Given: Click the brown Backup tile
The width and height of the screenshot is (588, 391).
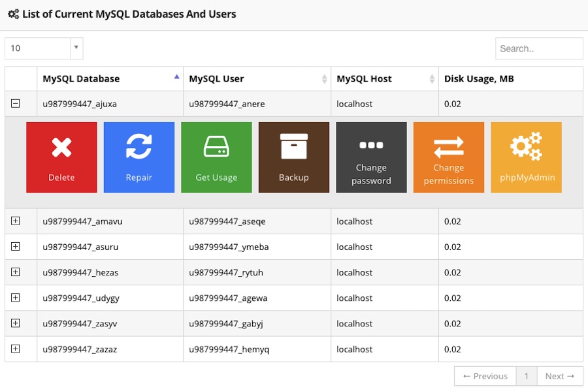Looking at the screenshot, I should 294,157.
